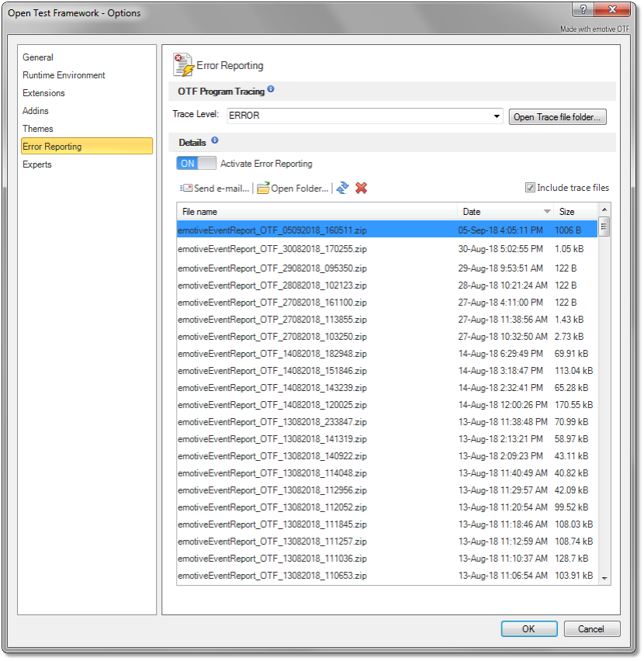644x661 pixels.
Task: Select emotiveEventReport_OTF_05092018_160511.zip row
Action: click(387, 230)
